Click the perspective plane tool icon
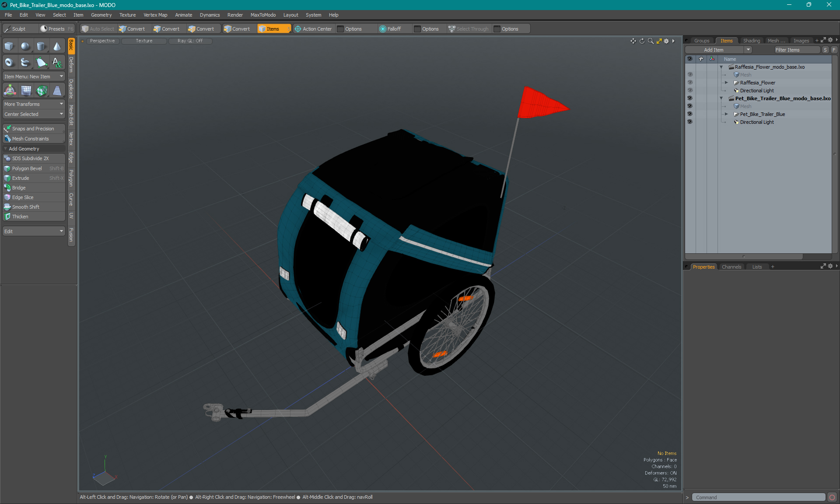The width and height of the screenshot is (840, 504). [x=57, y=91]
